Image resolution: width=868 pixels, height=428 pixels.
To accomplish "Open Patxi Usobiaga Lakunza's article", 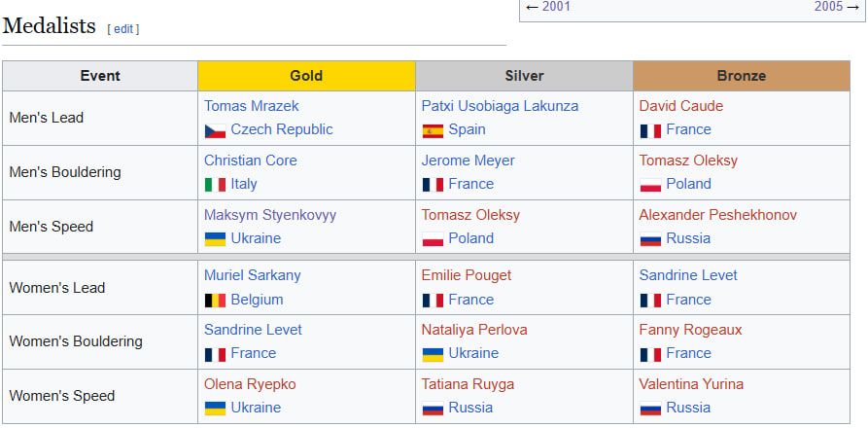I will coord(500,106).
